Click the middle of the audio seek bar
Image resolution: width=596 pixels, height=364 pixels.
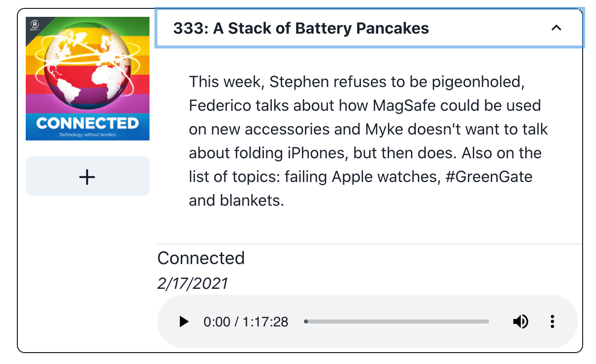click(x=397, y=321)
